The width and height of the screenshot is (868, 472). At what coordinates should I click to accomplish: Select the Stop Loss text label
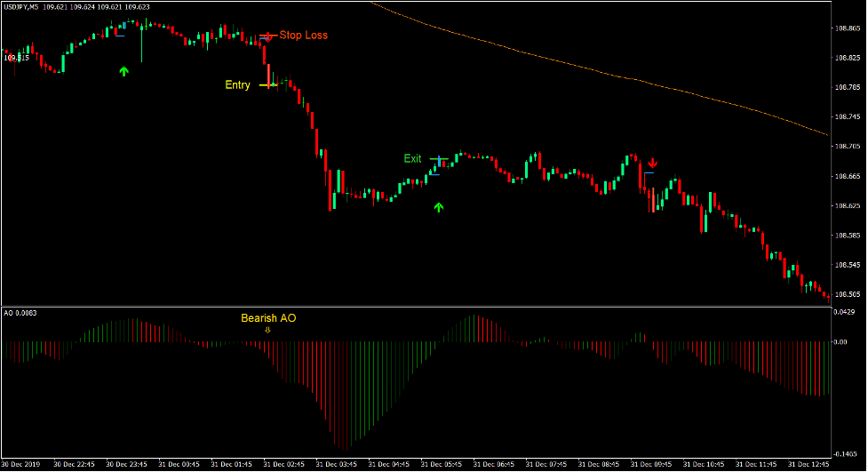[x=303, y=36]
